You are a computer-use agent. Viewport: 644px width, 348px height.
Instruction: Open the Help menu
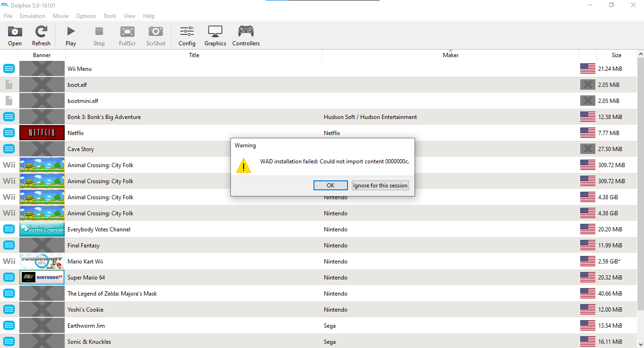[x=149, y=16]
